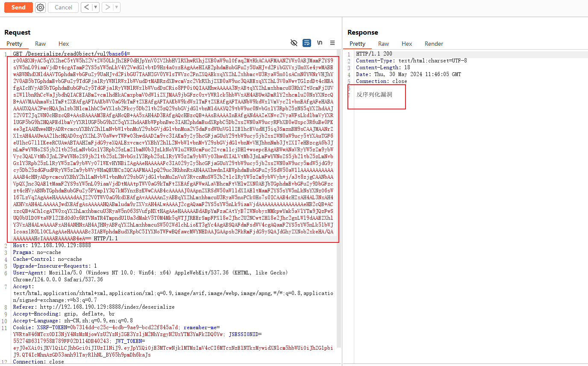Viewport: 588px width, 366px height.
Task: Click the JSESSIONID cookie name
Action: tap(244, 334)
